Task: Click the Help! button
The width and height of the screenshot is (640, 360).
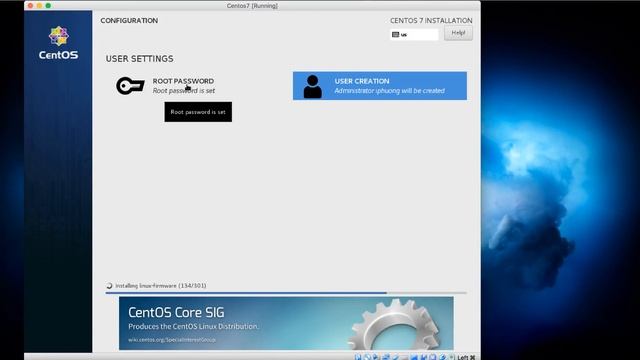Action: 458,33
